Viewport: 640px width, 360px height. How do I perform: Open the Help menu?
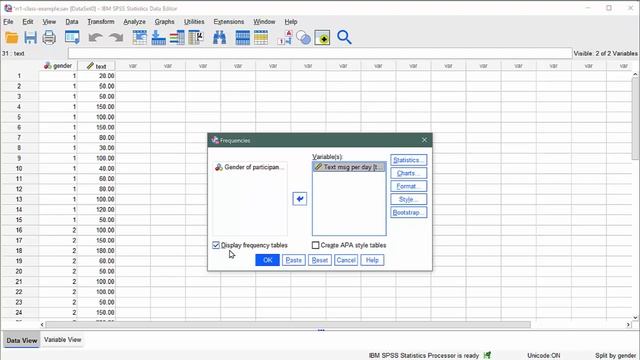(x=291, y=22)
